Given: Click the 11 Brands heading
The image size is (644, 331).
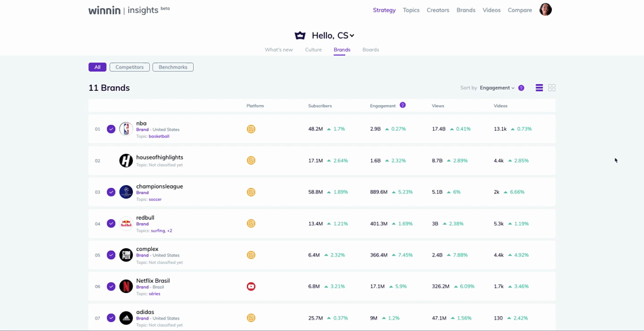Looking at the screenshot, I should [x=109, y=88].
